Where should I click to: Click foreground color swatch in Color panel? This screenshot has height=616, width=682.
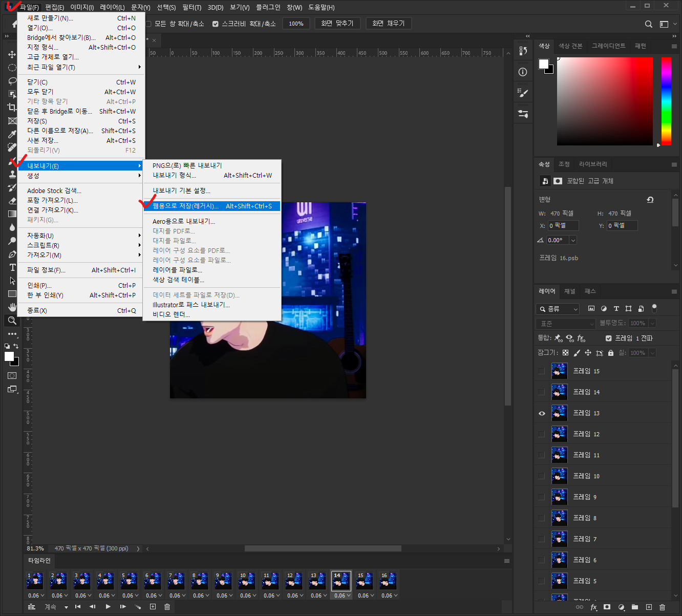tap(544, 64)
